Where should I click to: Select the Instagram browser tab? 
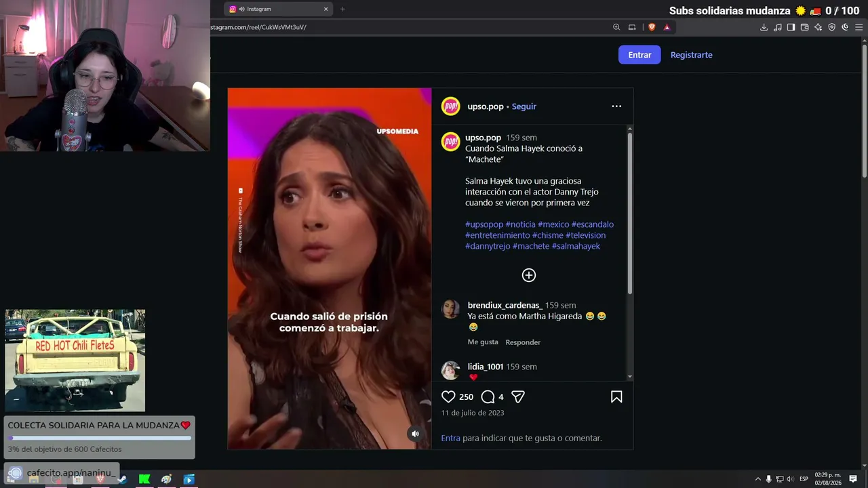pos(278,9)
